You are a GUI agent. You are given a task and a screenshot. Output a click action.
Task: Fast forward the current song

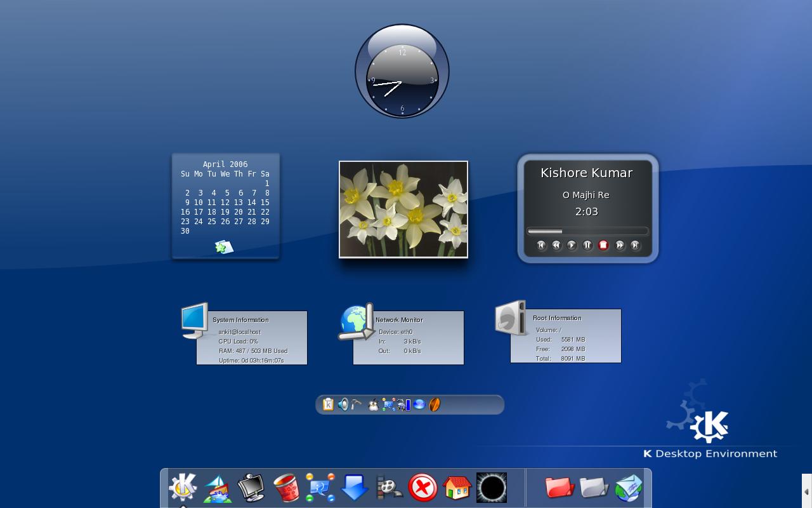(620, 245)
